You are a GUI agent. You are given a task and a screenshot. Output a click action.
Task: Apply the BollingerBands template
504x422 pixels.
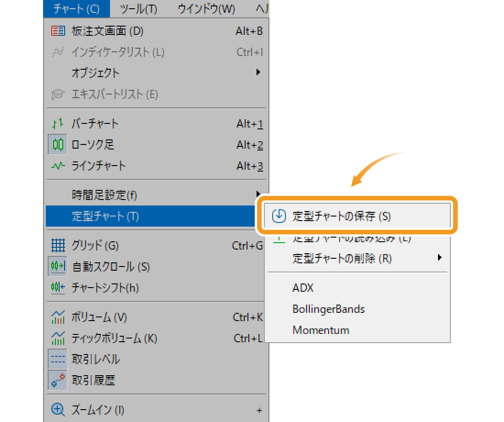point(357,309)
